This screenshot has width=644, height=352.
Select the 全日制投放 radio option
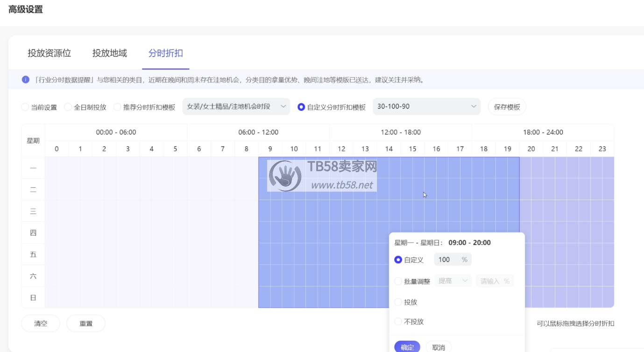click(68, 107)
